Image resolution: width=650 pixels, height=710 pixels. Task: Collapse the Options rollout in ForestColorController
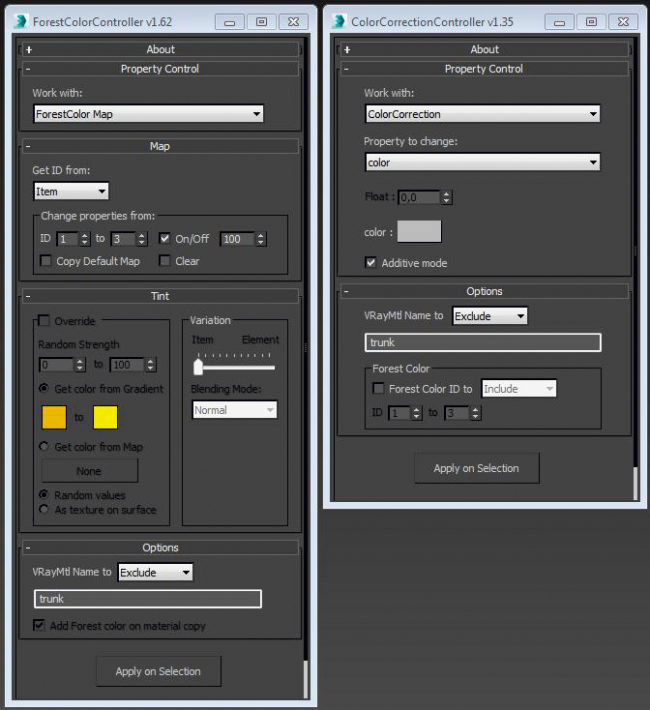click(x=160, y=547)
